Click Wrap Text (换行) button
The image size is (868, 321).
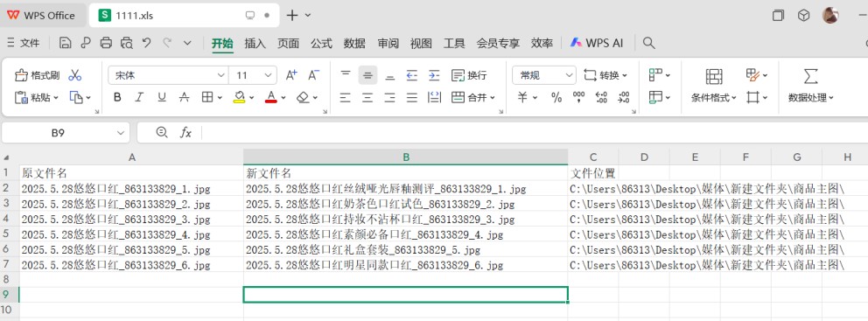click(469, 75)
